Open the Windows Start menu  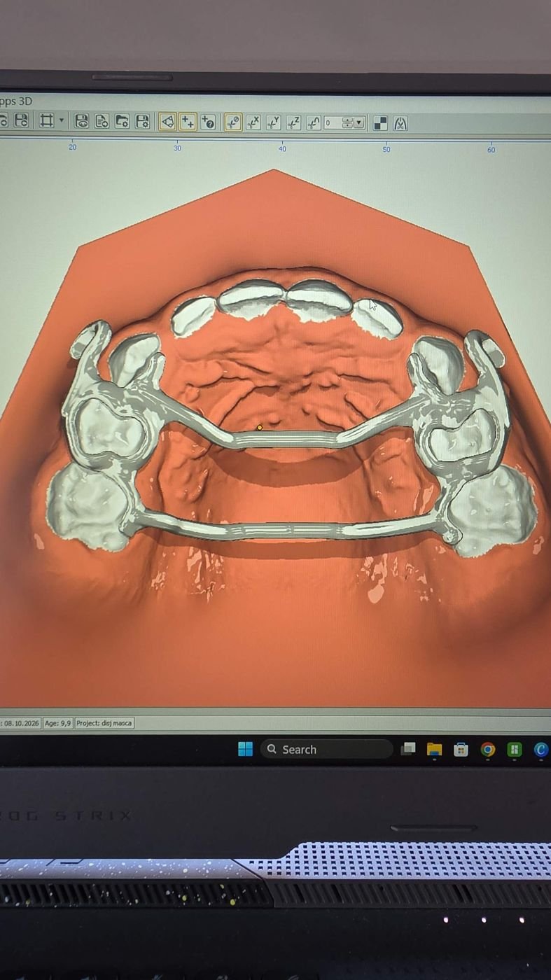coord(245,749)
